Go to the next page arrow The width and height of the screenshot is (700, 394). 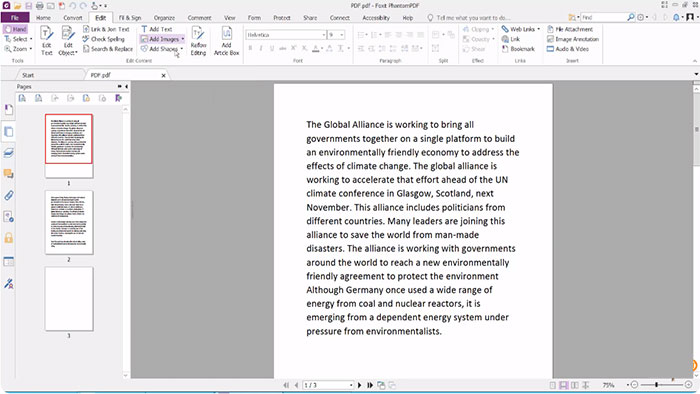click(x=359, y=385)
